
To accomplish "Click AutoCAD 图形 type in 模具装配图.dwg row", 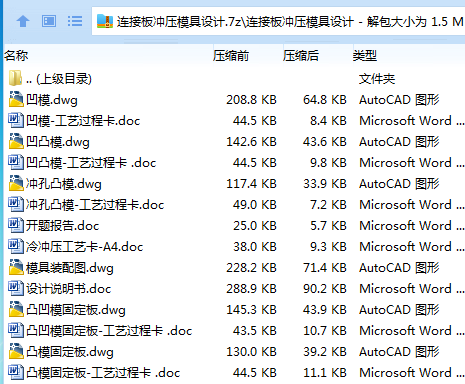I will coord(399,268).
